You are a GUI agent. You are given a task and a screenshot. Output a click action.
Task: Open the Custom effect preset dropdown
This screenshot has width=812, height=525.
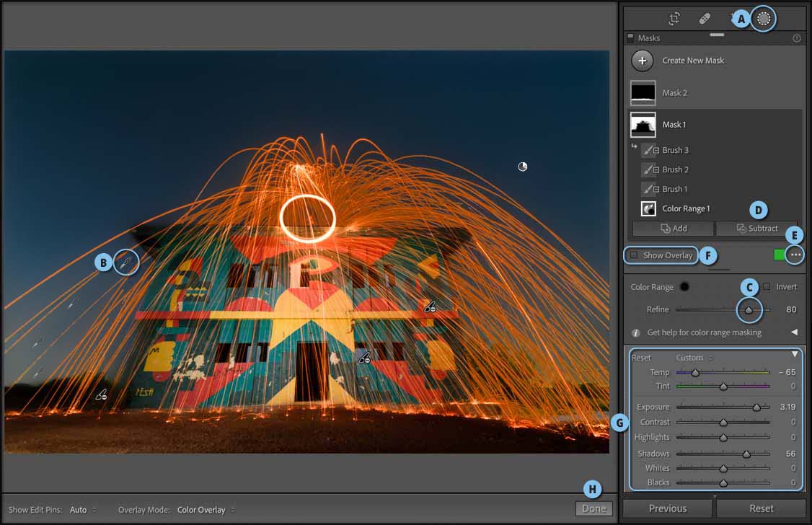tap(694, 358)
